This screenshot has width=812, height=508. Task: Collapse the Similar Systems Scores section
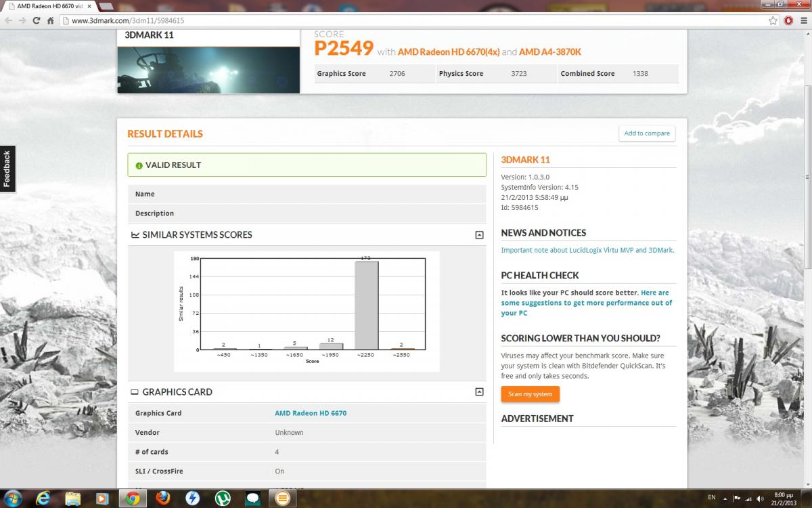pos(479,235)
